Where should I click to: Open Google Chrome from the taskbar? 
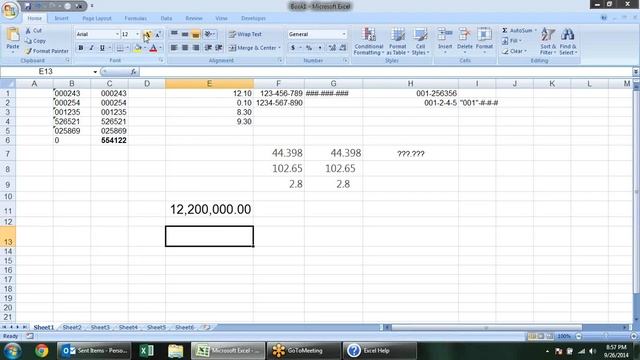pos(41,351)
